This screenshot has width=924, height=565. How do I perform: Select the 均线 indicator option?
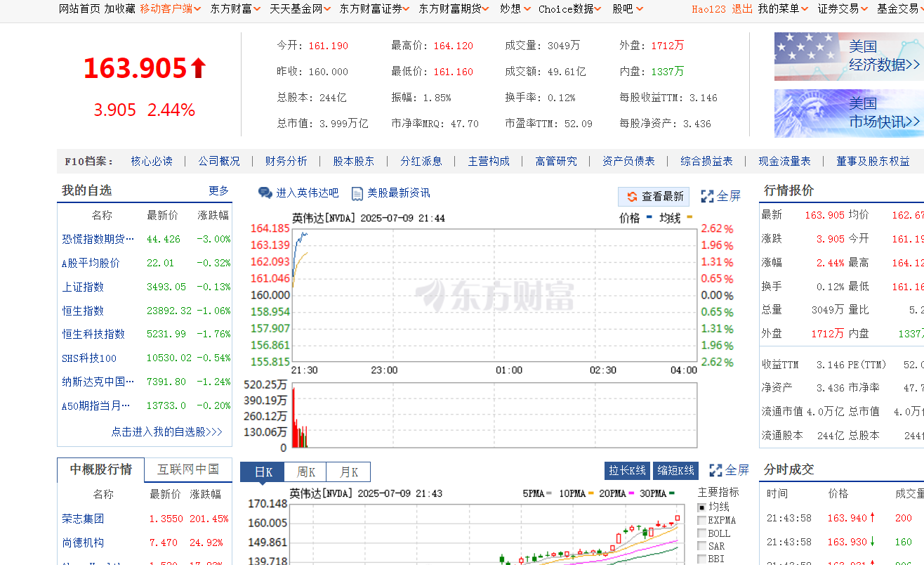[701, 507]
